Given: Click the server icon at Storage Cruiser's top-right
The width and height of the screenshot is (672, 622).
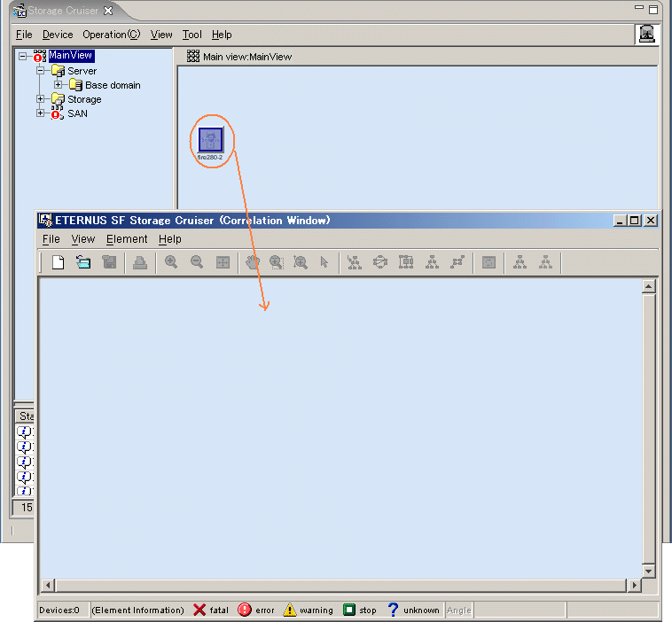Looking at the screenshot, I should 646,35.
